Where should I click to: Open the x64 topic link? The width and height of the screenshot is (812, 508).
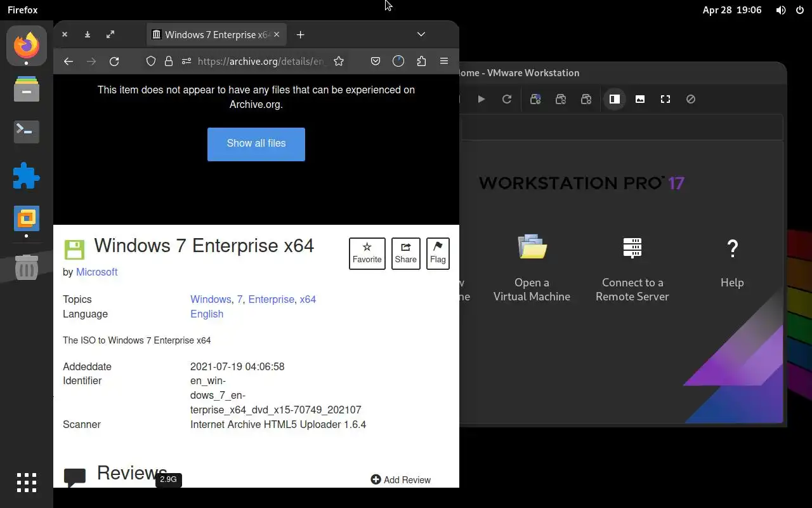[x=308, y=299]
